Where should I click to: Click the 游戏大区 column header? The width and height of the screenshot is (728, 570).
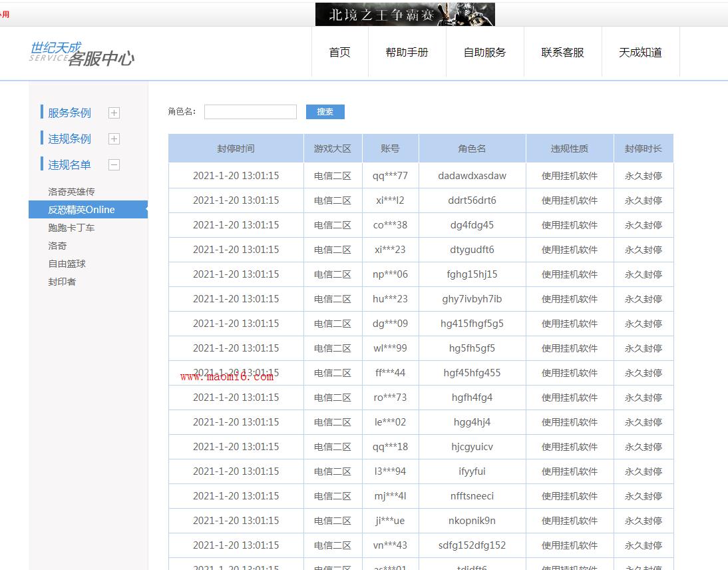(x=333, y=148)
